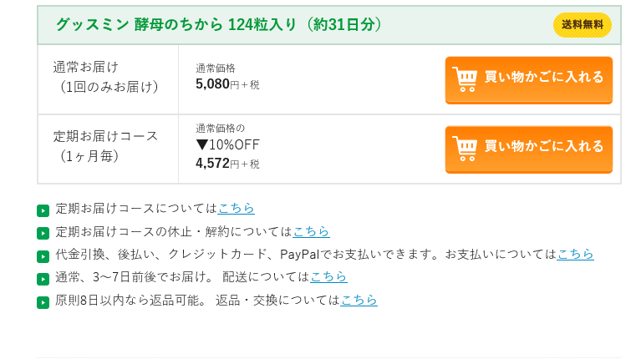Click the グッスミン 酵母のちから product title

point(219,25)
